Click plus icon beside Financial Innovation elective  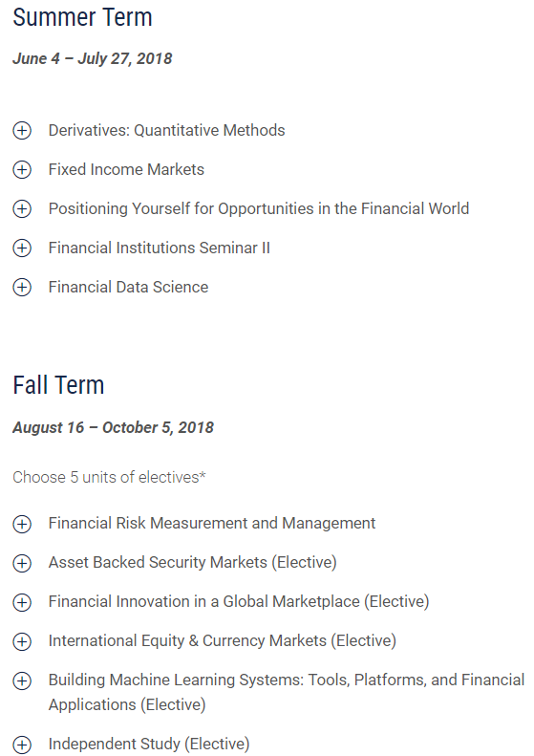[x=22, y=602]
